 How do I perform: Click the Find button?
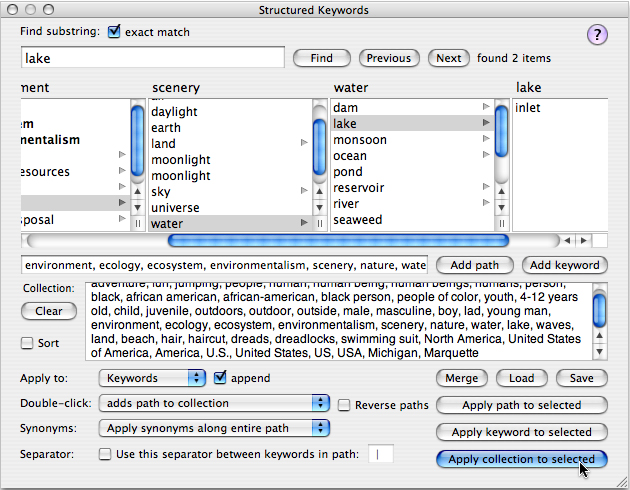tap(321, 58)
